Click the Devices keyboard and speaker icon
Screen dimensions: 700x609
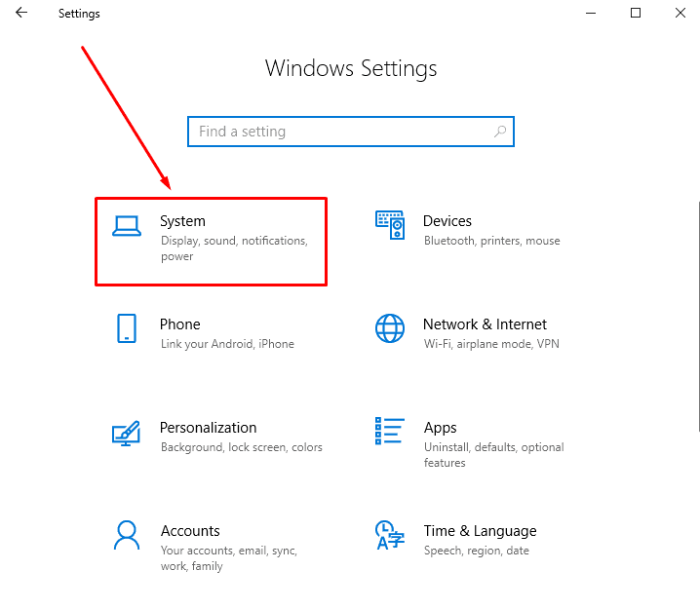pos(390,225)
